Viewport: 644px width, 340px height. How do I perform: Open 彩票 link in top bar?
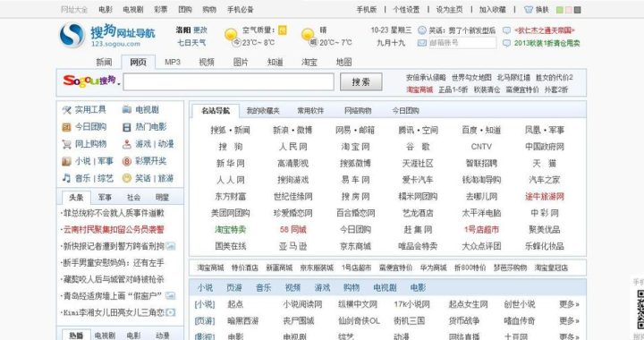coord(161,10)
